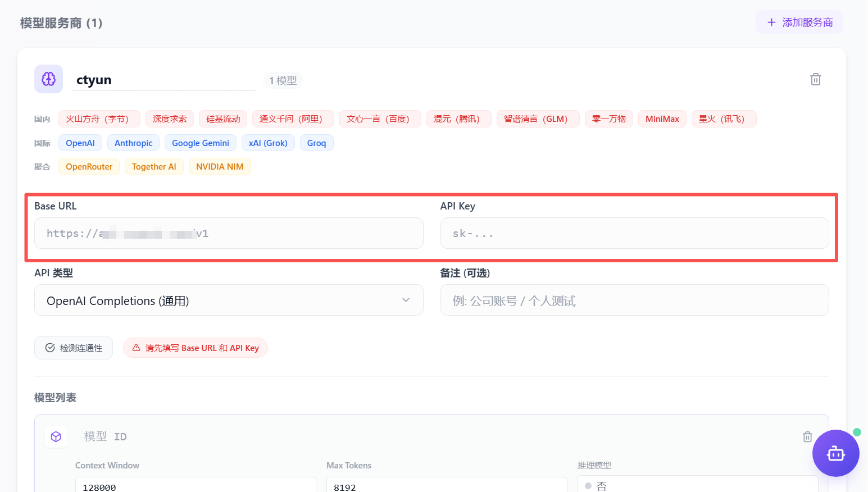Delete the model entry using trash icon
The width and height of the screenshot is (868, 492).
(x=807, y=436)
